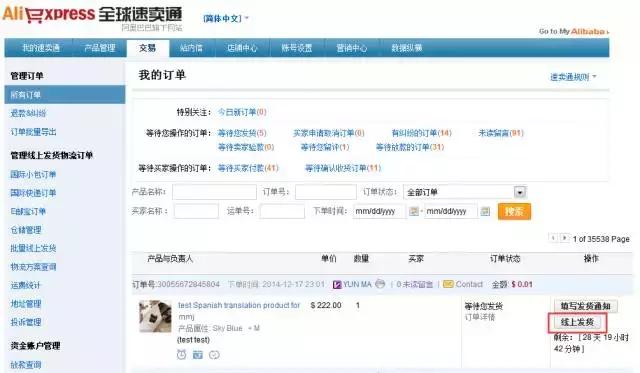Open the 产品管理 nav tab
Screen dimensions: 640x373
(x=100, y=48)
